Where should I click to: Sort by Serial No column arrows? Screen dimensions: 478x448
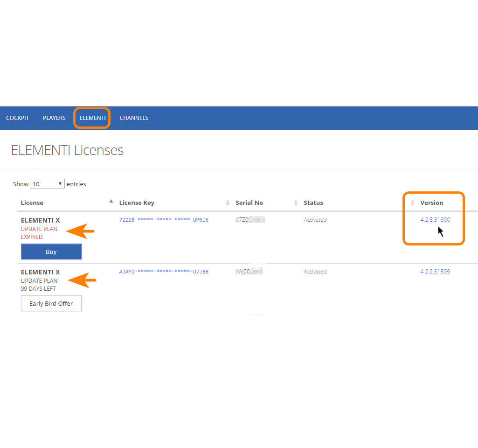(296, 203)
